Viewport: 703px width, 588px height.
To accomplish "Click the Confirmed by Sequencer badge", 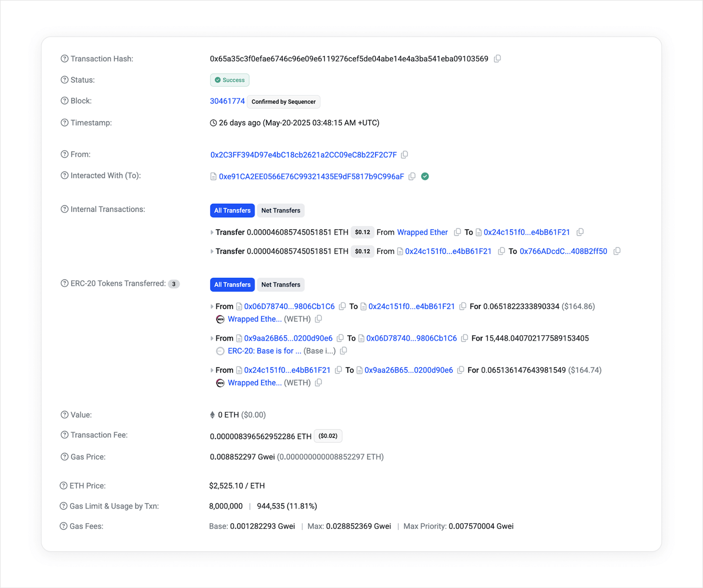I will (x=283, y=102).
